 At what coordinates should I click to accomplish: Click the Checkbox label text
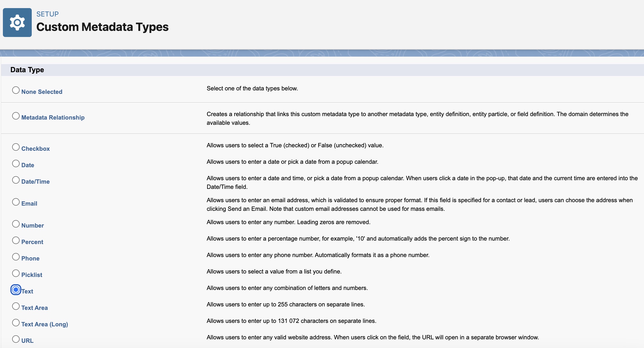pos(35,149)
